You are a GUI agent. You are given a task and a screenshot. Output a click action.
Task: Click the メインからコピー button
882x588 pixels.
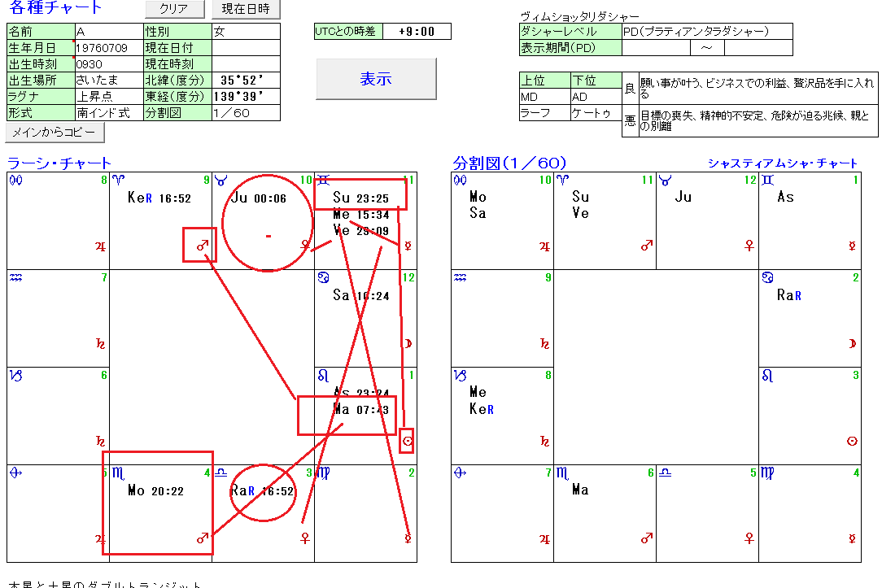[x=53, y=132]
